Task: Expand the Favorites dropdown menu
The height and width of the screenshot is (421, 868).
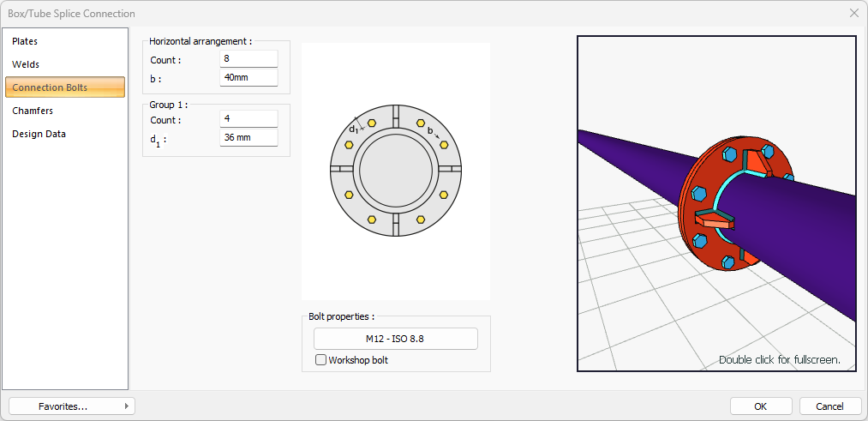Action: 72,406
